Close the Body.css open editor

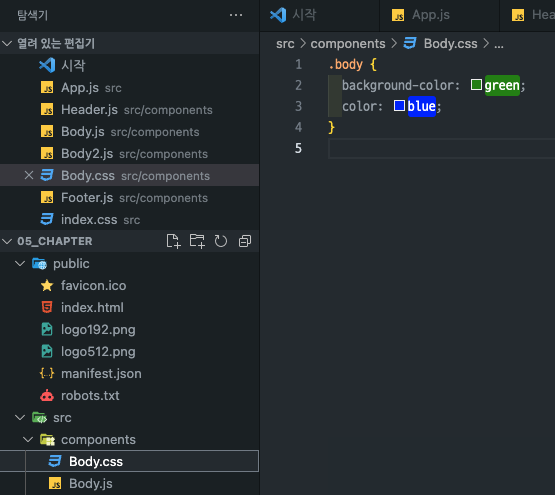[29, 175]
